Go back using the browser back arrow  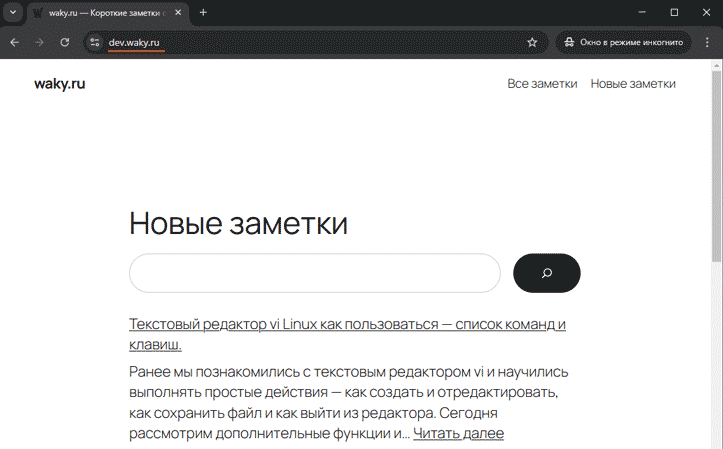coord(15,42)
